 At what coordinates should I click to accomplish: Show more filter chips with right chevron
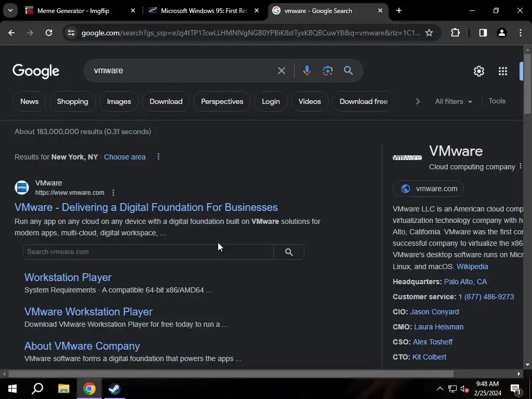[418, 101]
